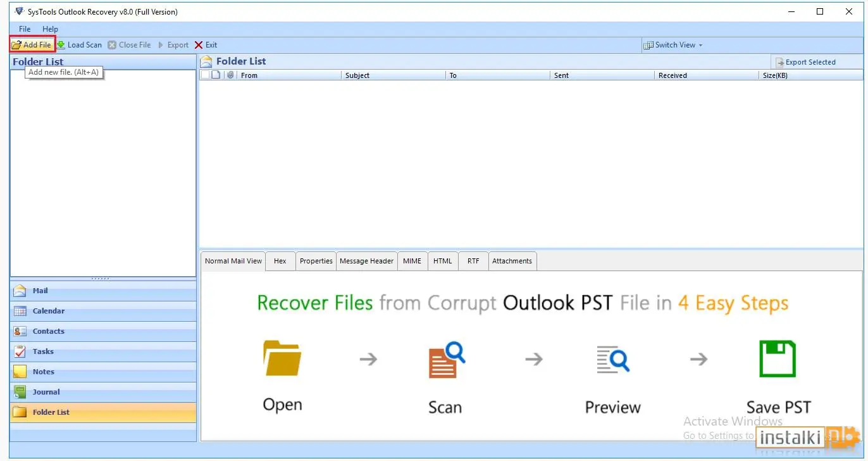
Task: Click the envelope icon beside the right Folder List title
Action: [x=206, y=61]
